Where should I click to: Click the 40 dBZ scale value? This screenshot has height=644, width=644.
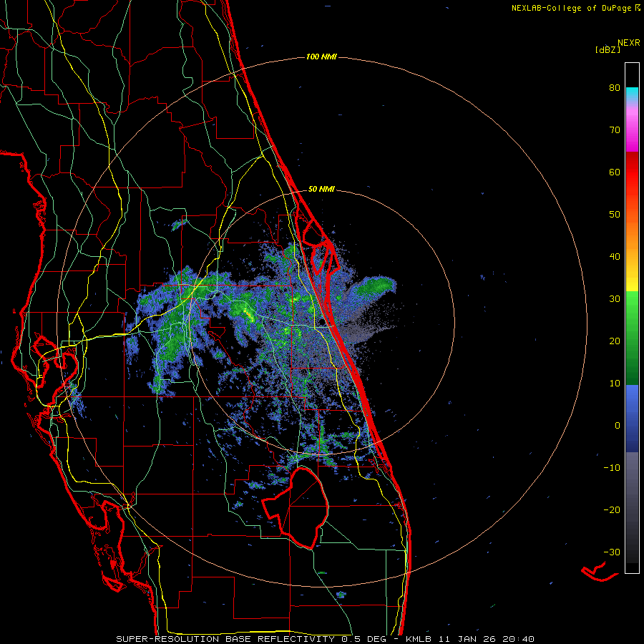click(615, 257)
